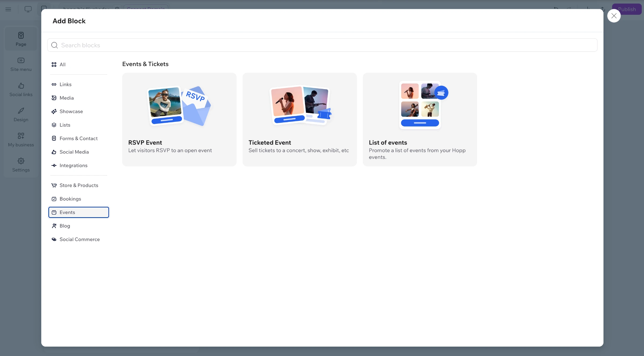
Task: Open the Blog category
Action: (x=78, y=226)
